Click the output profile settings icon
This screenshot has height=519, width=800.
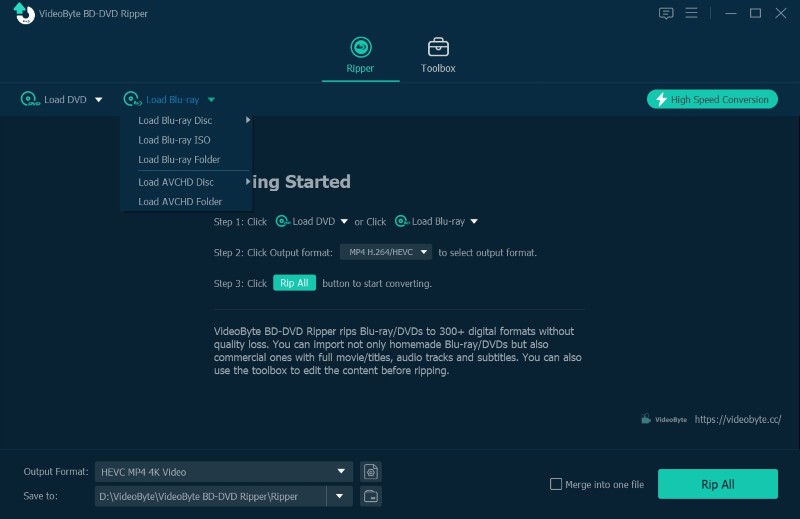pyautogui.click(x=370, y=472)
